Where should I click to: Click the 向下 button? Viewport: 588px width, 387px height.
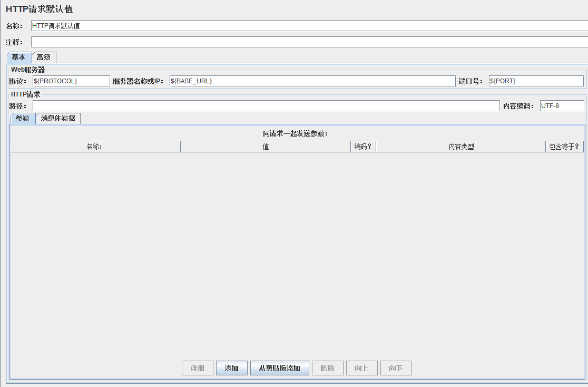click(396, 367)
